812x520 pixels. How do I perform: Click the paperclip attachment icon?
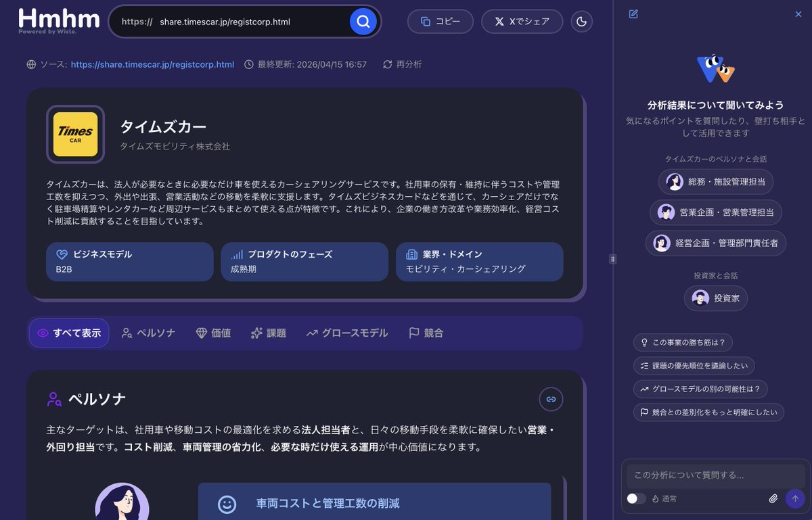coord(773,498)
